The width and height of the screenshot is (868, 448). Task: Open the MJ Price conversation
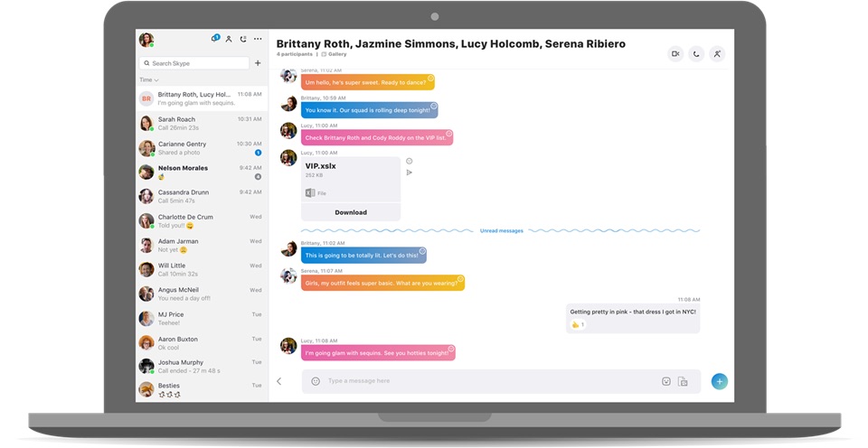pos(202,318)
